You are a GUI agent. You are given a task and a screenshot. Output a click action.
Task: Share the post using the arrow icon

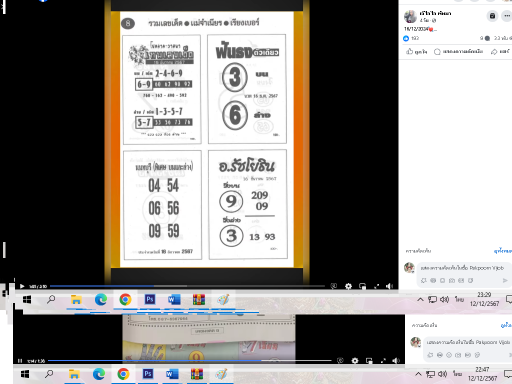500,51
